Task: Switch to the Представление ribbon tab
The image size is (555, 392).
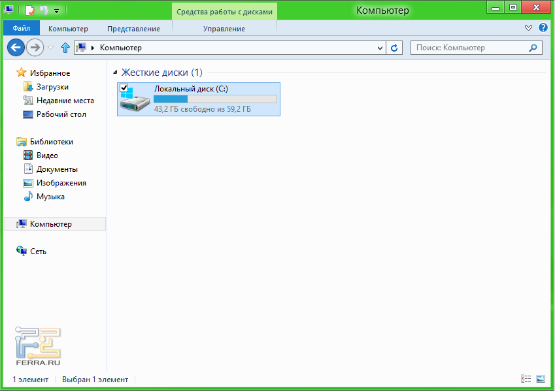Action: (133, 29)
